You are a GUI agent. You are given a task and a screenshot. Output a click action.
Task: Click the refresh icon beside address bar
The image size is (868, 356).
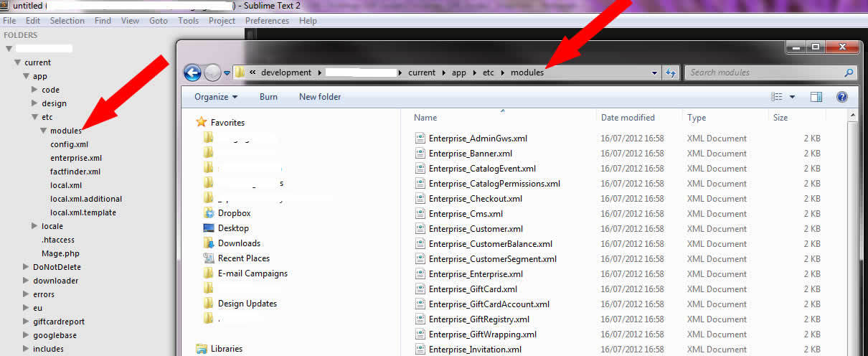click(671, 72)
